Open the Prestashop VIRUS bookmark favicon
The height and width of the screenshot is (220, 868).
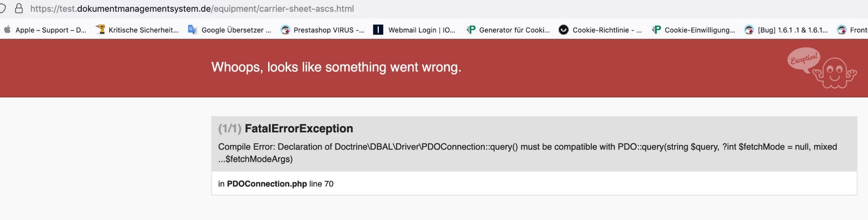[285, 30]
